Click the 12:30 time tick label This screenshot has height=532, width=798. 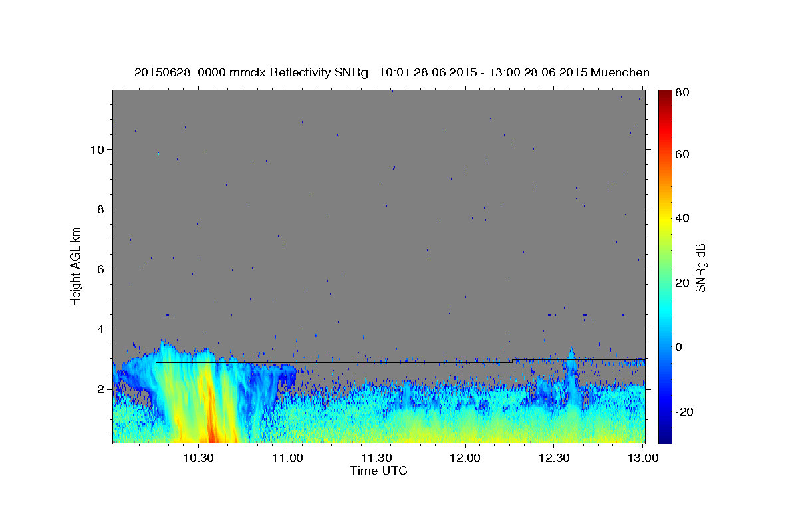click(x=554, y=458)
